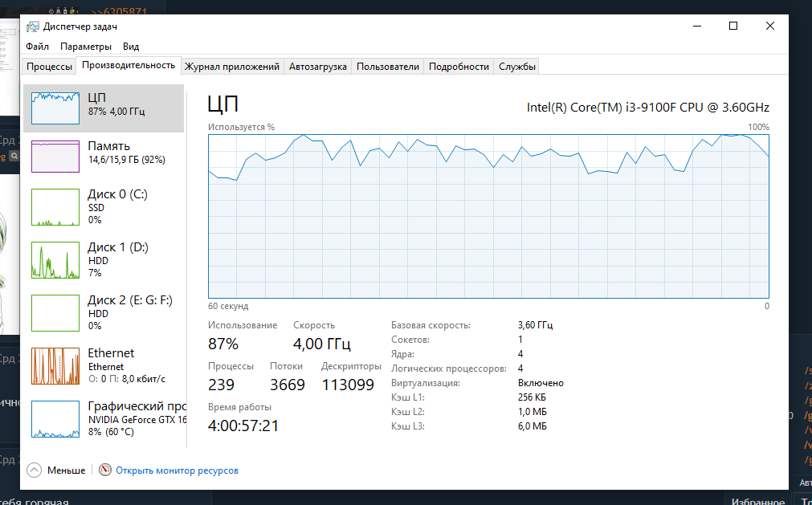The height and width of the screenshot is (505, 812).
Task: Open the Файл menu
Action: tap(37, 47)
